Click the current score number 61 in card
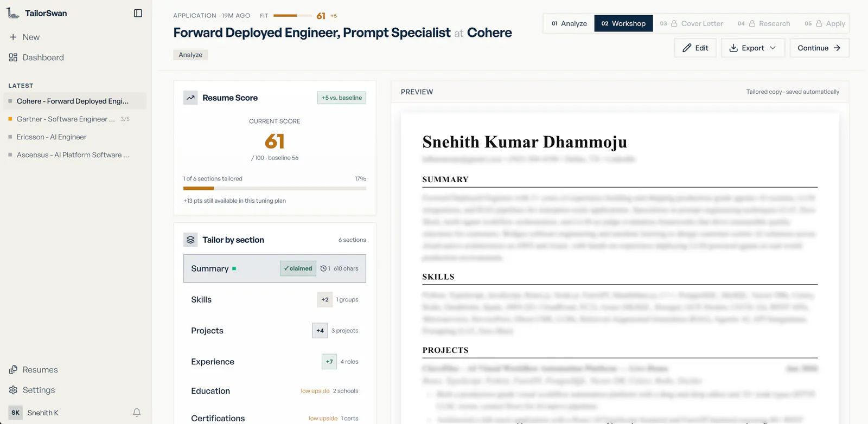Image resolution: width=868 pixels, height=424 pixels. (x=275, y=142)
